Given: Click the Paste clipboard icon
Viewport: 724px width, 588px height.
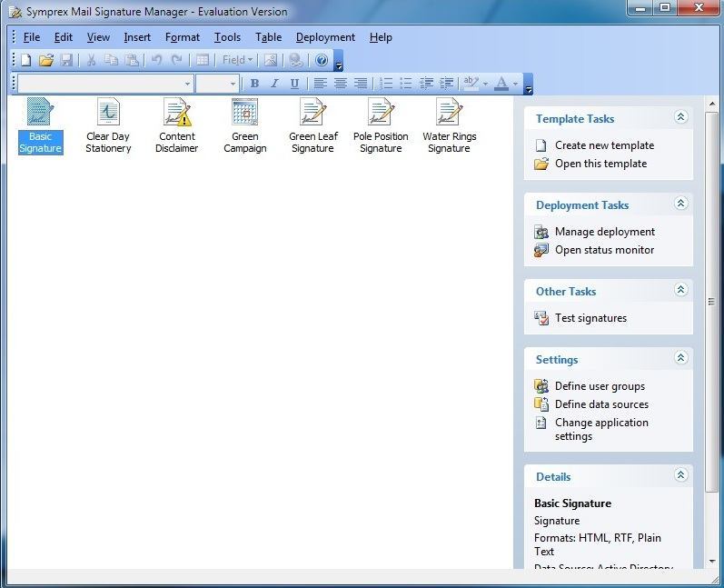Looking at the screenshot, I should click(x=132, y=60).
